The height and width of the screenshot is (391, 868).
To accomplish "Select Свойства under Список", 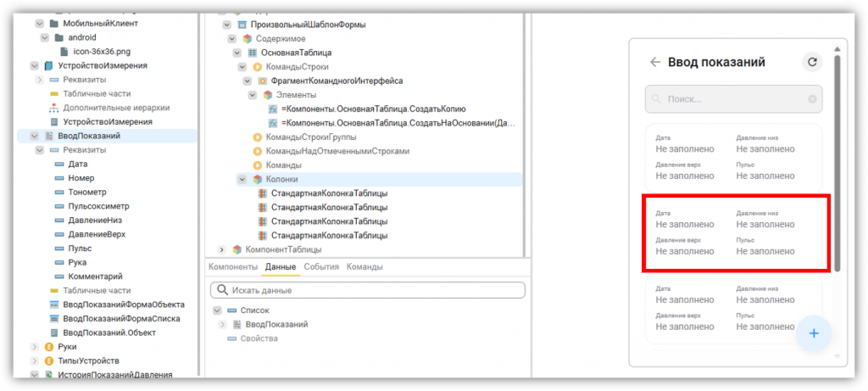I will tap(259, 338).
